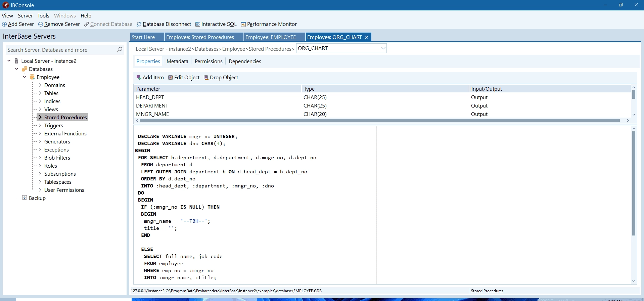Viewport: 644px width, 301px height.
Task: Switch to the Employee: EMPLOYEE tab
Action: click(x=274, y=37)
